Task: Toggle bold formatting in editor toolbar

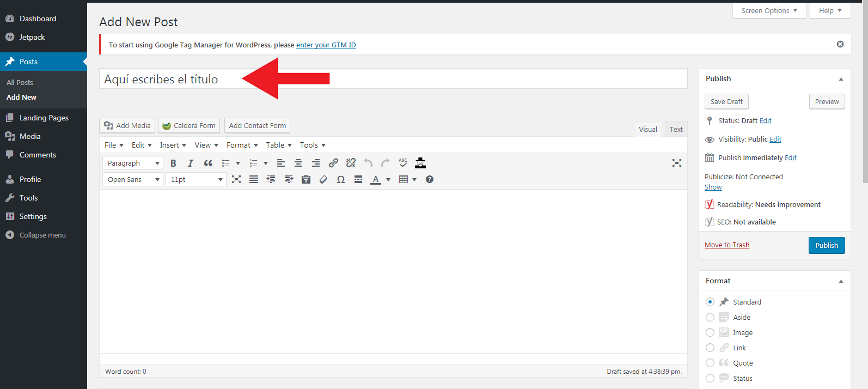Action: [173, 163]
